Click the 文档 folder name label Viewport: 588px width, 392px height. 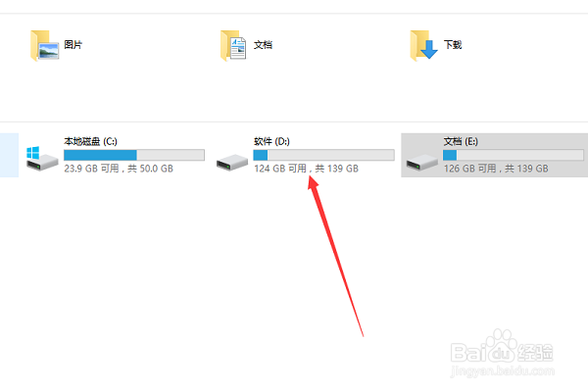[263, 45]
